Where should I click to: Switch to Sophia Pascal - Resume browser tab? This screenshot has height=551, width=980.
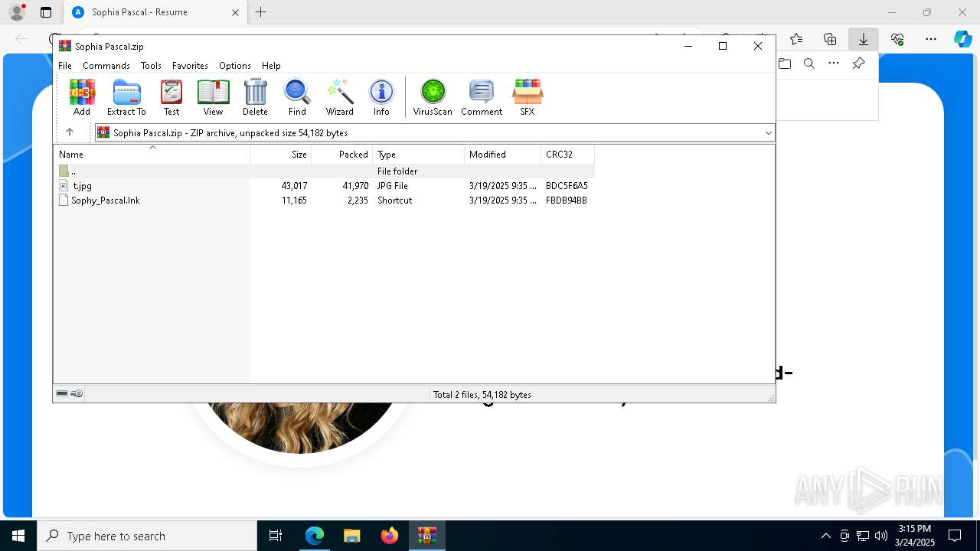155,12
